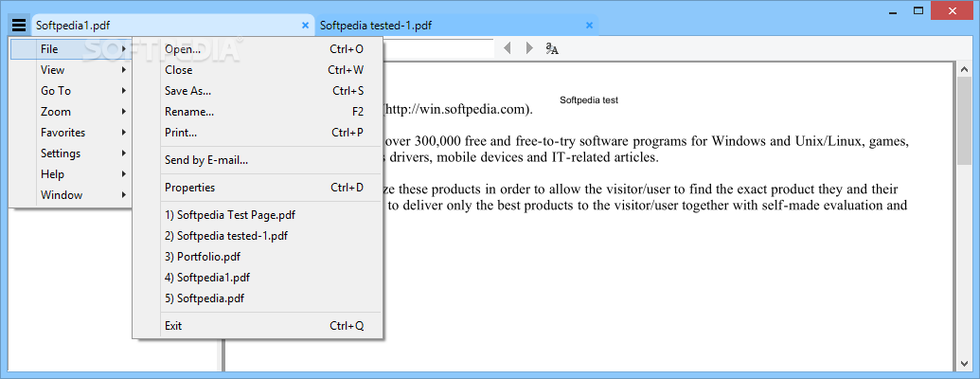The image size is (980, 379).
Task: Open document Properties entry
Action: [x=258, y=187]
